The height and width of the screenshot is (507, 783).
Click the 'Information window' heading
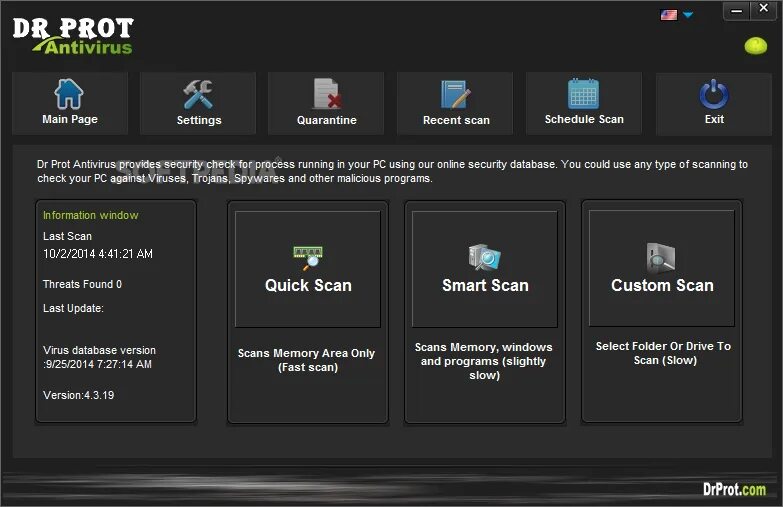pos(90,215)
